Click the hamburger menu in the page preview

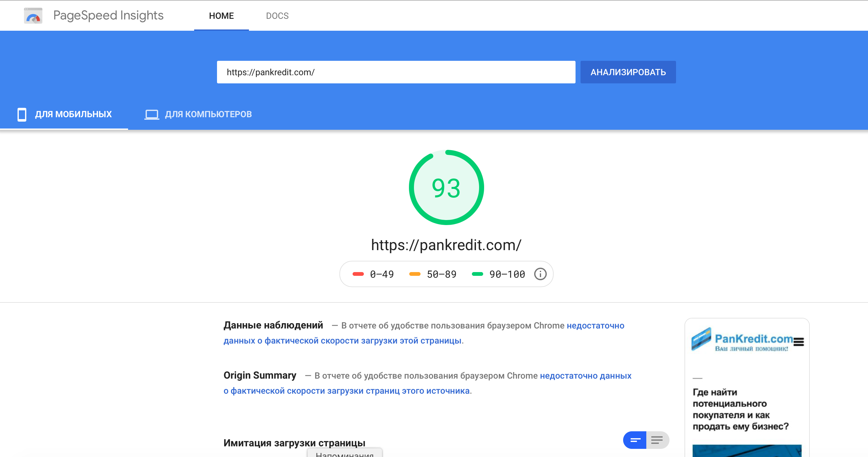[798, 342]
